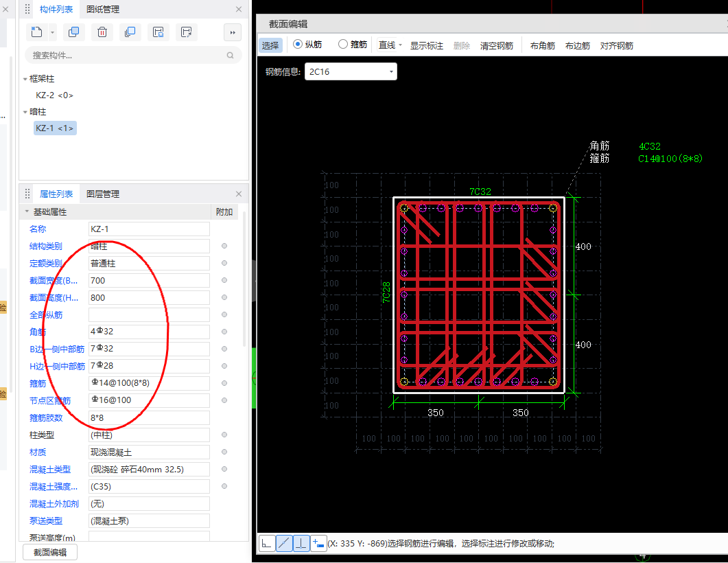Image resolution: width=728 pixels, height=563 pixels.
Task: Click the extract component icon with the pencil
Action: pos(187,32)
